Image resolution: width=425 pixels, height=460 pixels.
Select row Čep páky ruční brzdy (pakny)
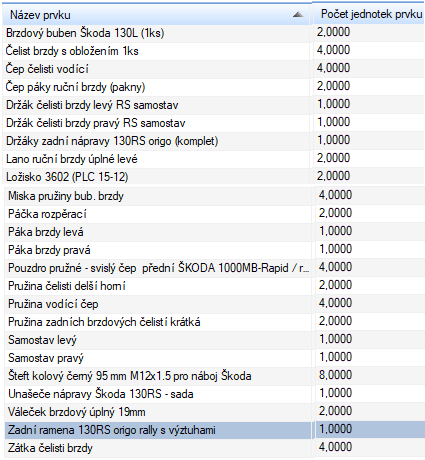(213, 87)
